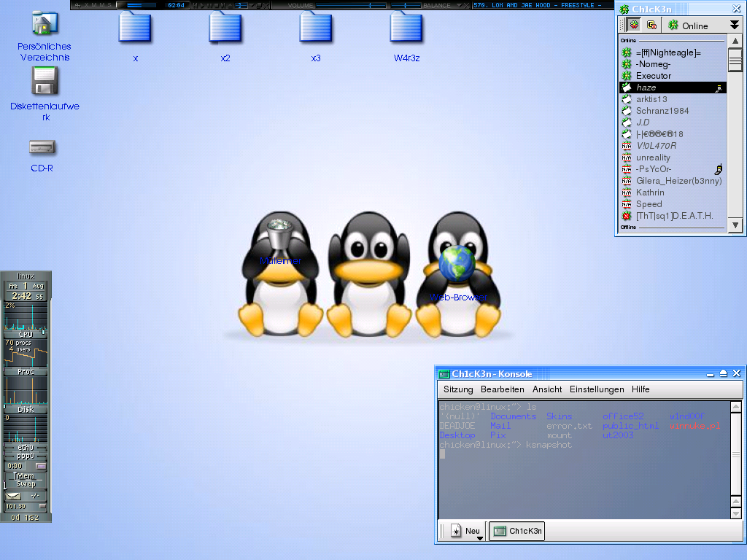This screenshot has width=747, height=560.
Task: Click the Konsole window title icon
Action: click(444, 374)
